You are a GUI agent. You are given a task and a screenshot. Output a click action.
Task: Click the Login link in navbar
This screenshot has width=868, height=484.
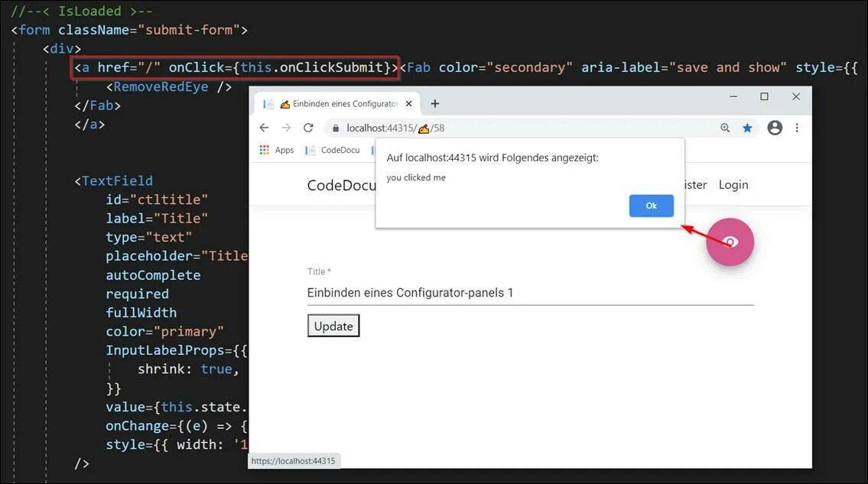click(x=733, y=184)
